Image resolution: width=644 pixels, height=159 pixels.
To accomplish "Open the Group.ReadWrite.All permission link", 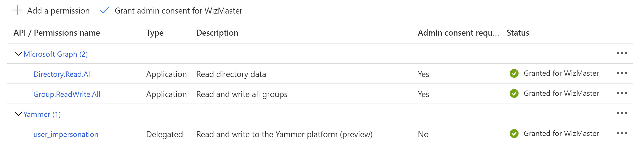I will [x=67, y=94].
